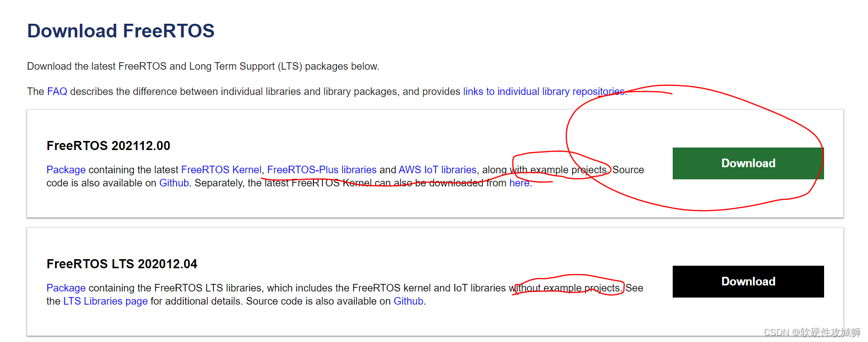Screen dimensions: 868x342
Task: Click the 'here' link for kernel download
Action: pyautogui.click(x=519, y=183)
